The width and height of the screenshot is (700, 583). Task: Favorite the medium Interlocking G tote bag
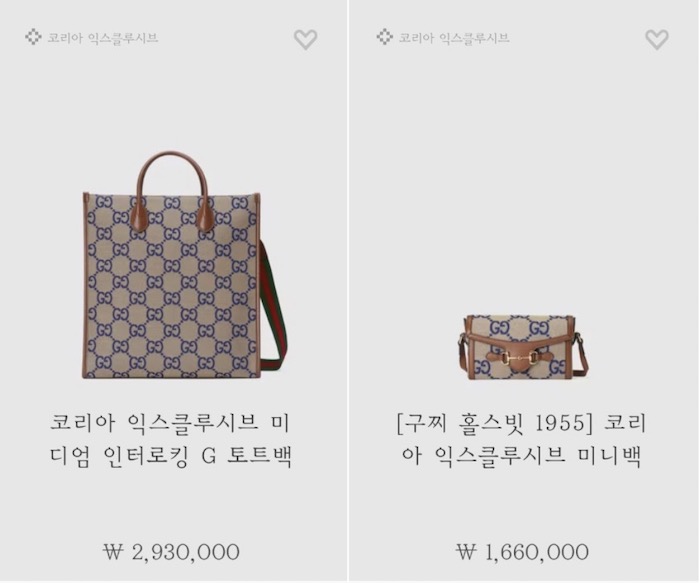305,39
